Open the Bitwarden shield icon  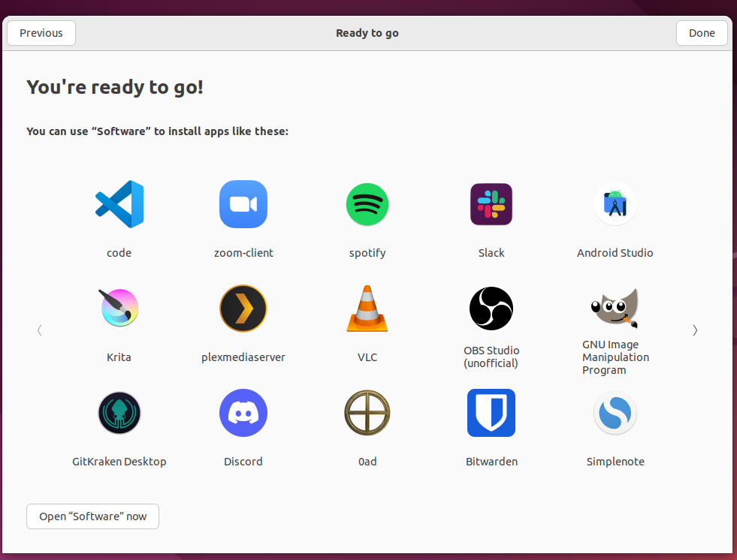(x=491, y=413)
